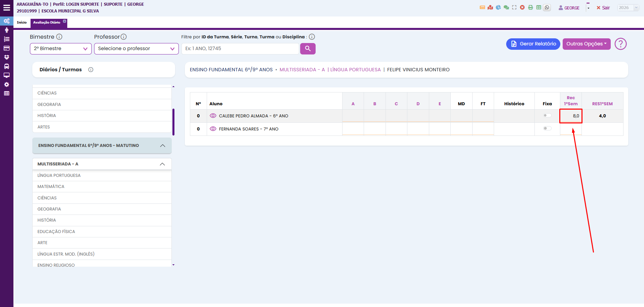
Task: Click the class filter search text field
Action: tap(240, 49)
